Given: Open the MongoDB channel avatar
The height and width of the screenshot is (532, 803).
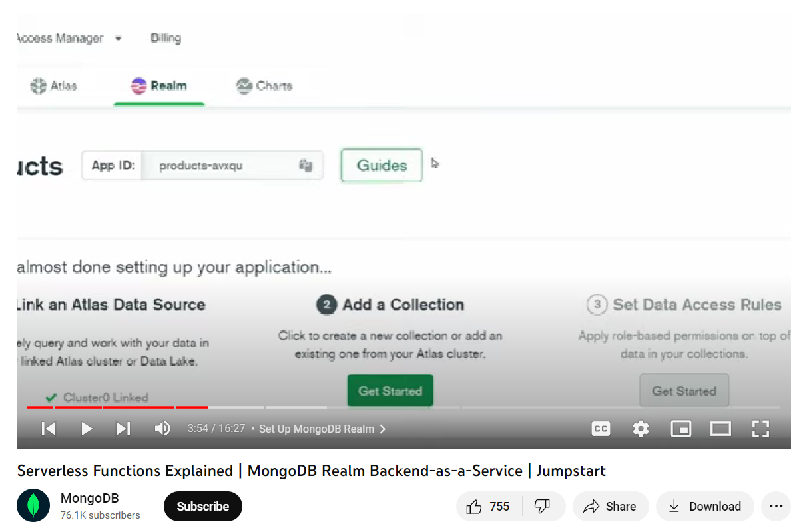Looking at the screenshot, I should point(33,505).
